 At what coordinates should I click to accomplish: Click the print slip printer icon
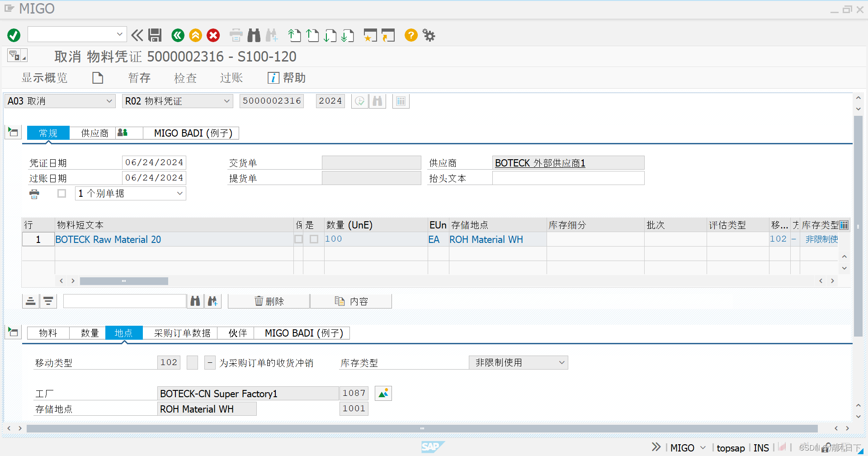coord(34,194)
